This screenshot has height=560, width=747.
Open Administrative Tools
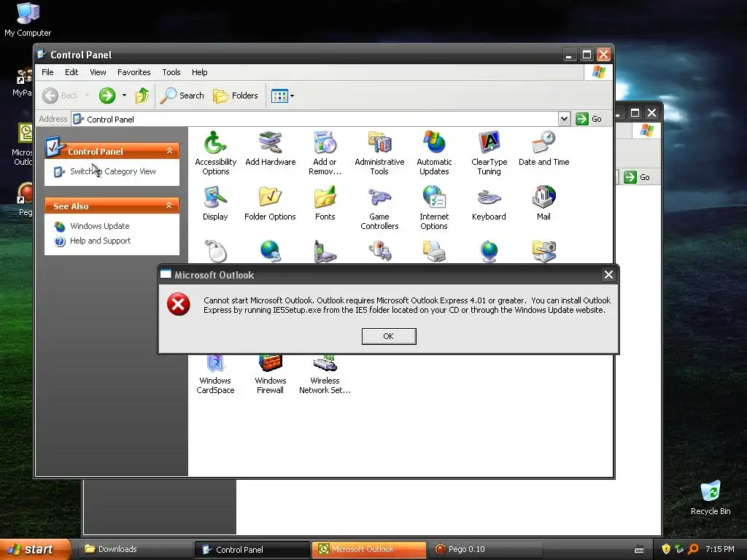pyautogui.click(x=379, y=153)
